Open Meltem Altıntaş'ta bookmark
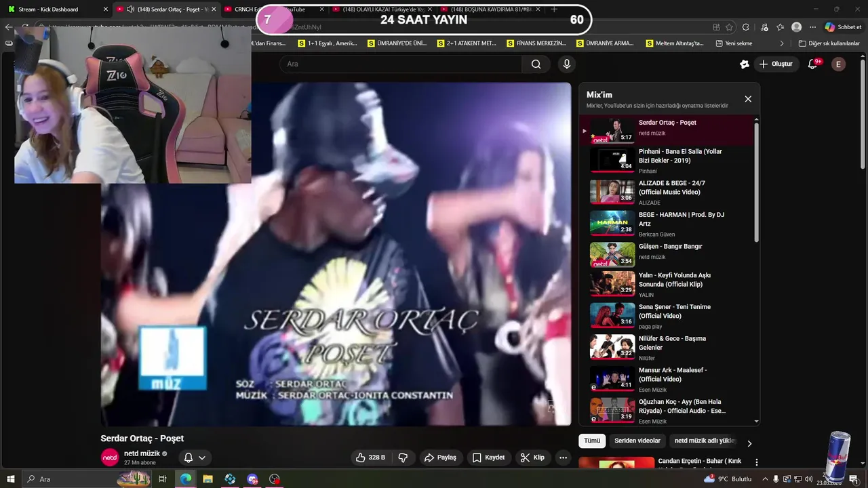 click(675, 43)
